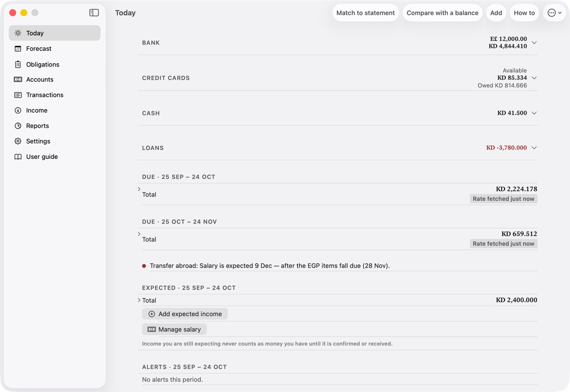Click Match to statement button
Viewport: 570px width, 392px height.
365,13
